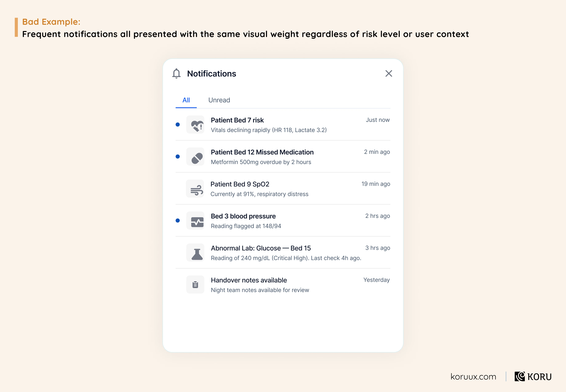This screenshot has width=566, height=392.
Task: Click the unread dot for Bed 12 Missed Medication
Action: (x=177, y=156)
